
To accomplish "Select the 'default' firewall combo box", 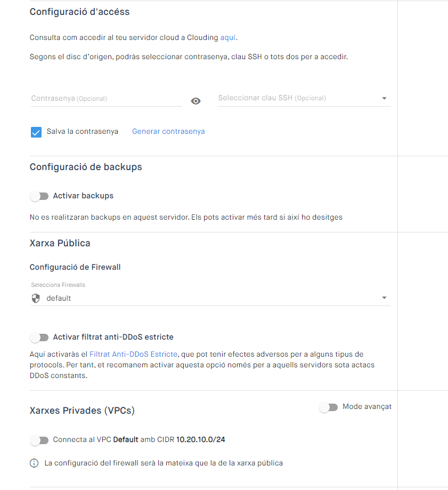I will click(x=208, y=298).
